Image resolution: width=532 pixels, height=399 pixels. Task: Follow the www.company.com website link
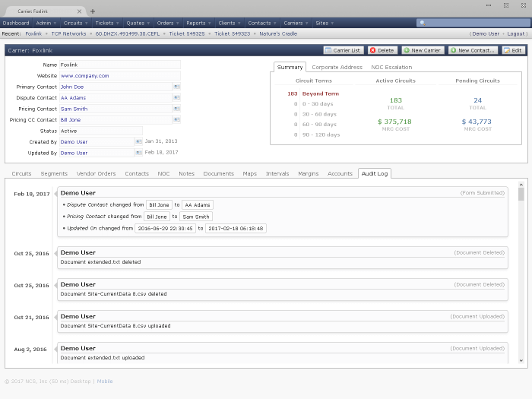pos(84,76)
